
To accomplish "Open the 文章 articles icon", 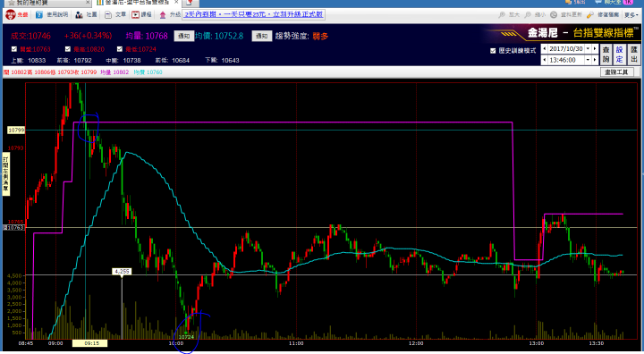I will pos(108,15).
